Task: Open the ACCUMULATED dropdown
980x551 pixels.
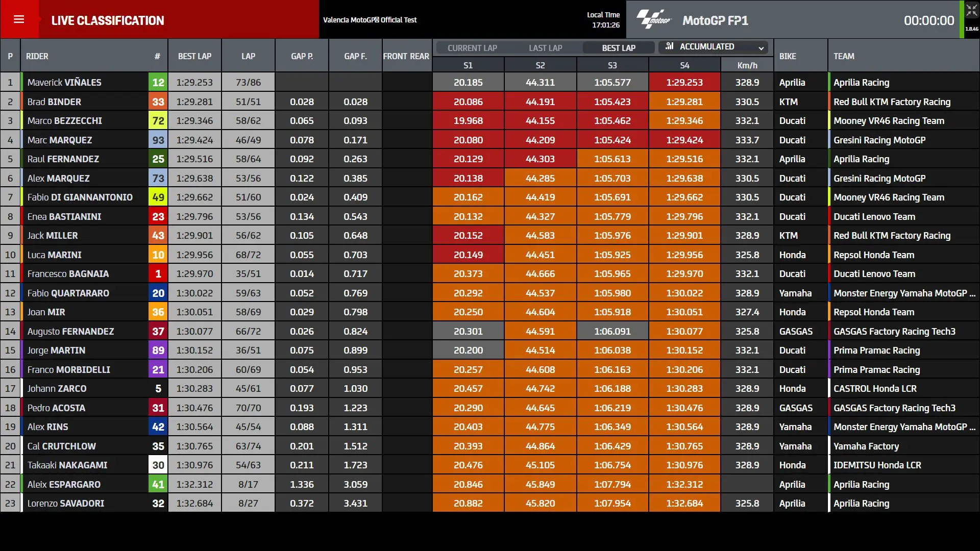Action: [x=714, y=47]
